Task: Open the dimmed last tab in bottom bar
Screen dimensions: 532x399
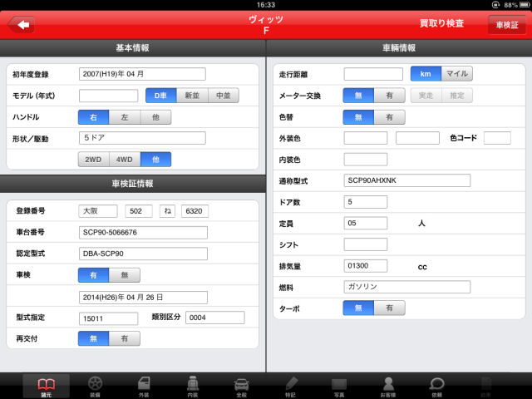Action: coord(485,387)
